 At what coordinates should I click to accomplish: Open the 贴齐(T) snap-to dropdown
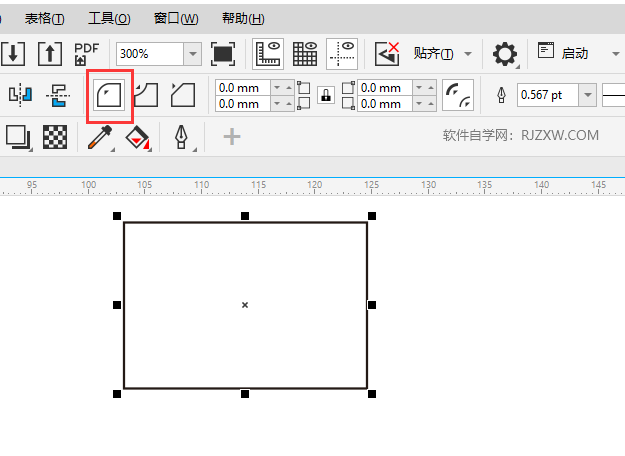point(442,53)
